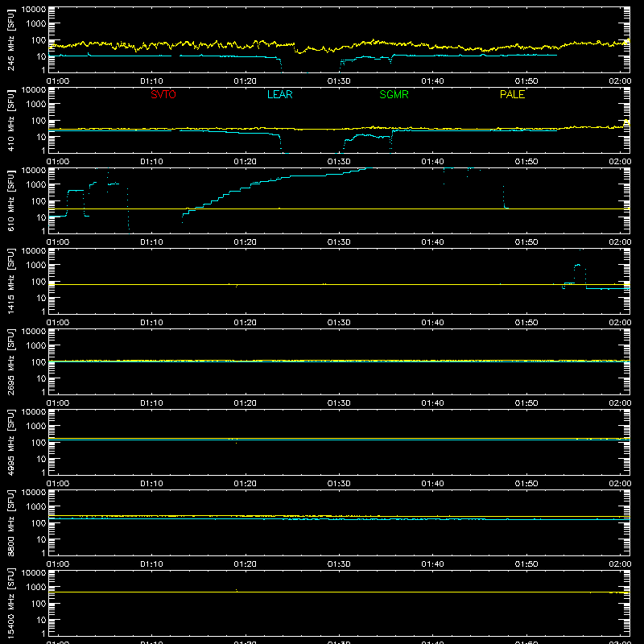The image size is (644, 644).
Task: Click the 100 tick label on 4995 MHz panel
Action: pyautogui.click(x=39, y=442)
